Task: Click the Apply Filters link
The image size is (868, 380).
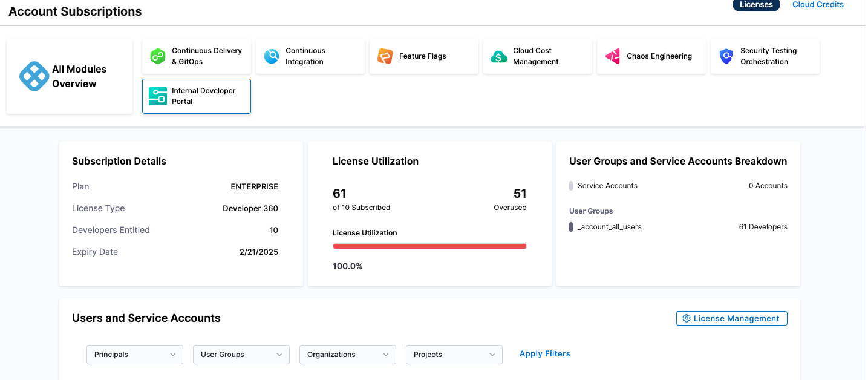Action: pyautogui.click(x=544, y=354)
